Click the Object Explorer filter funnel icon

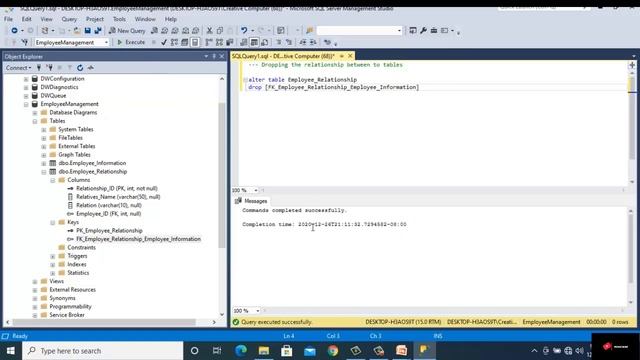click(70, 68)
